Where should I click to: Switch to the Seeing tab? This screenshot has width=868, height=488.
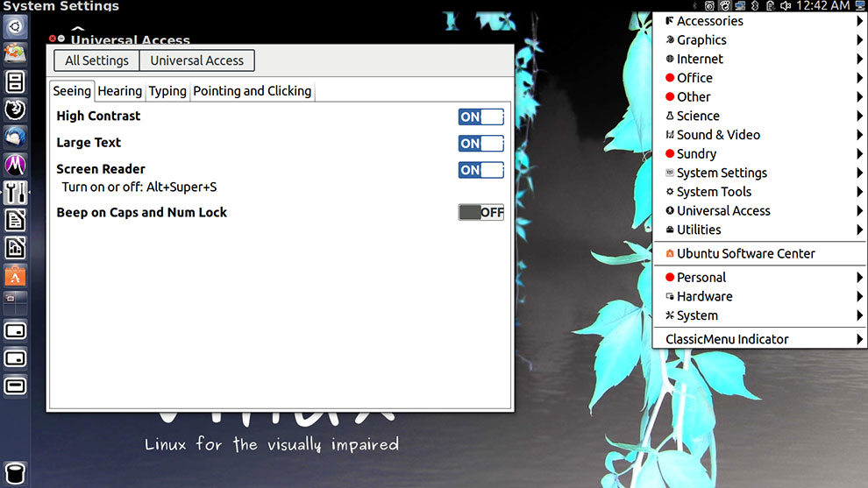pyautogui.click(x=72, y=91)
